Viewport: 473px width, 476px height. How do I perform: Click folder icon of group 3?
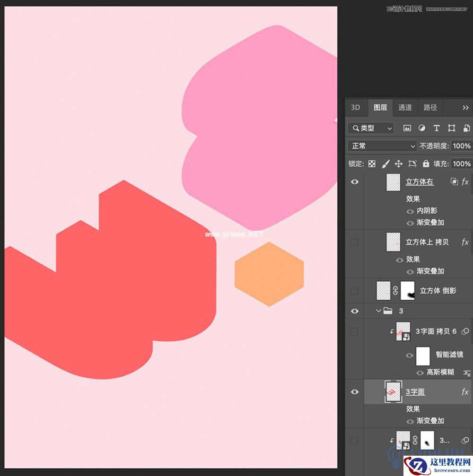click(x=388, y=311)
